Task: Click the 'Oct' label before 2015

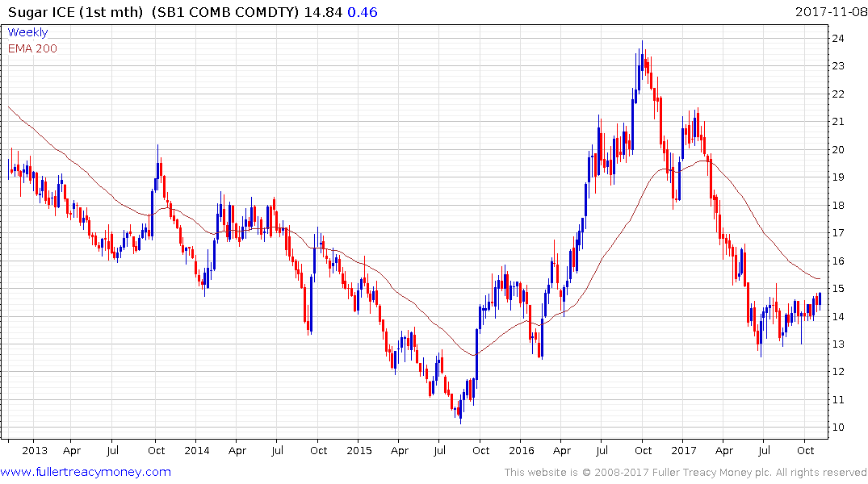Action: [318, 450]
